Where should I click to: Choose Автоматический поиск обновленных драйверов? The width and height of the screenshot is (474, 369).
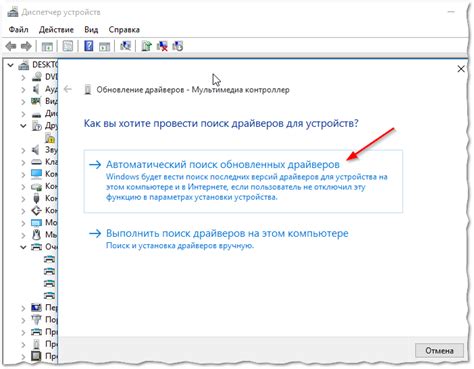(243, 181)
